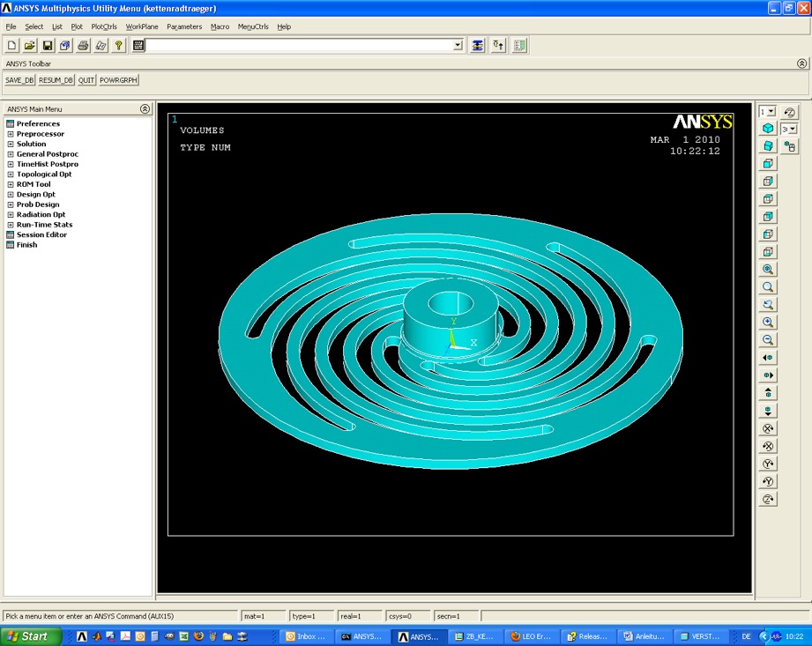The image size is (812, 646).
Task: Expand the Design Opt tree node
Action: (11, 195)
